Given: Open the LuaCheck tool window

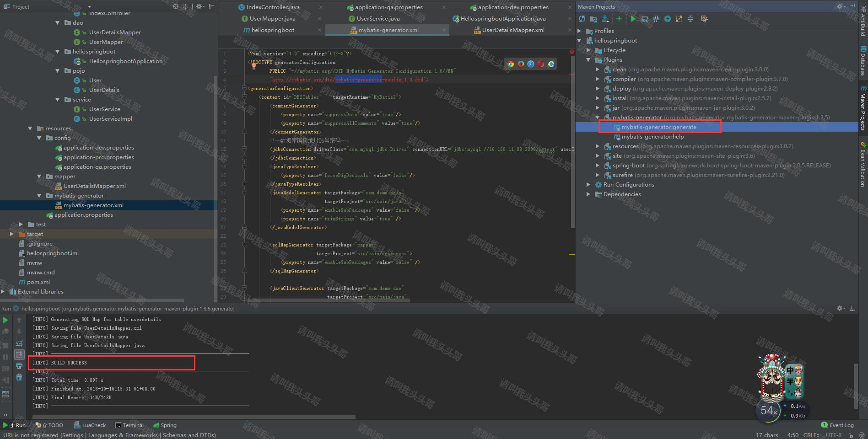Looking at the screenshot, I should (90, 425).
